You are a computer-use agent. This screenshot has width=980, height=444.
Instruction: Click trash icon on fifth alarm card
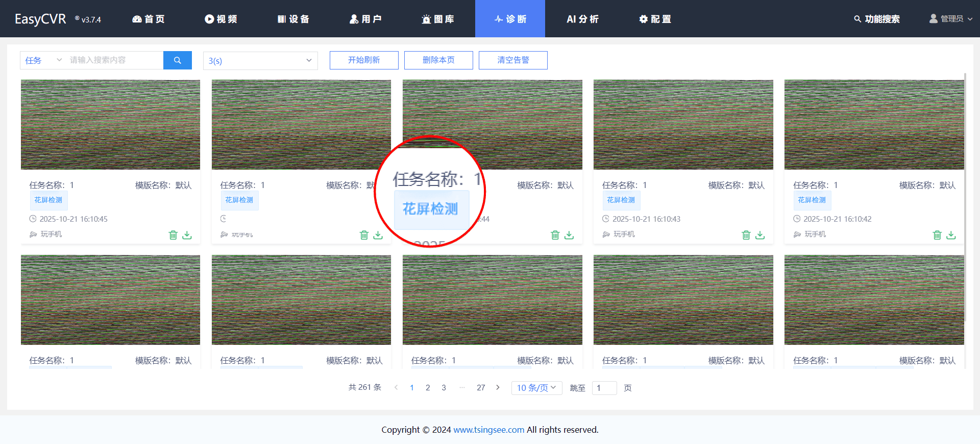click(937, 235)
